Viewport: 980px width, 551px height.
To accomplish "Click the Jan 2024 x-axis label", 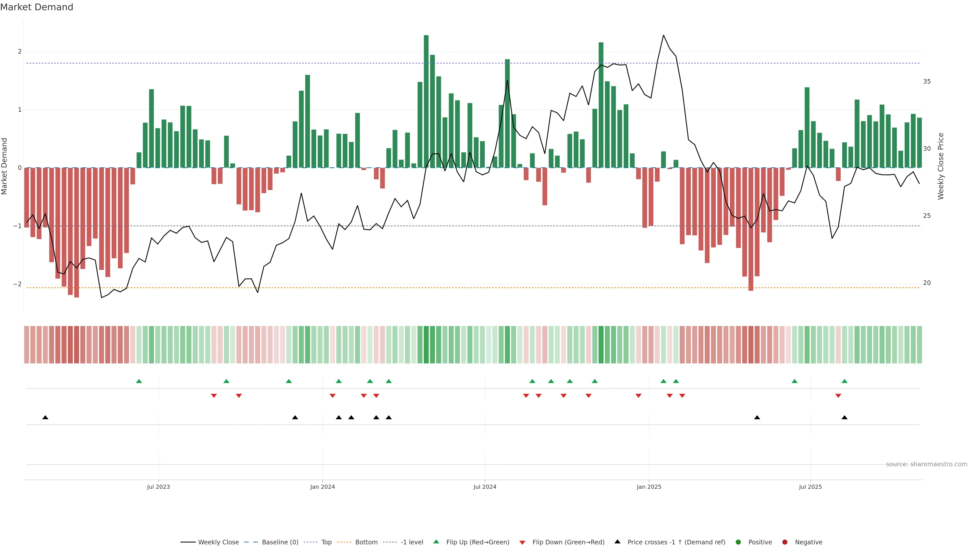I will (x=322, y=487).
